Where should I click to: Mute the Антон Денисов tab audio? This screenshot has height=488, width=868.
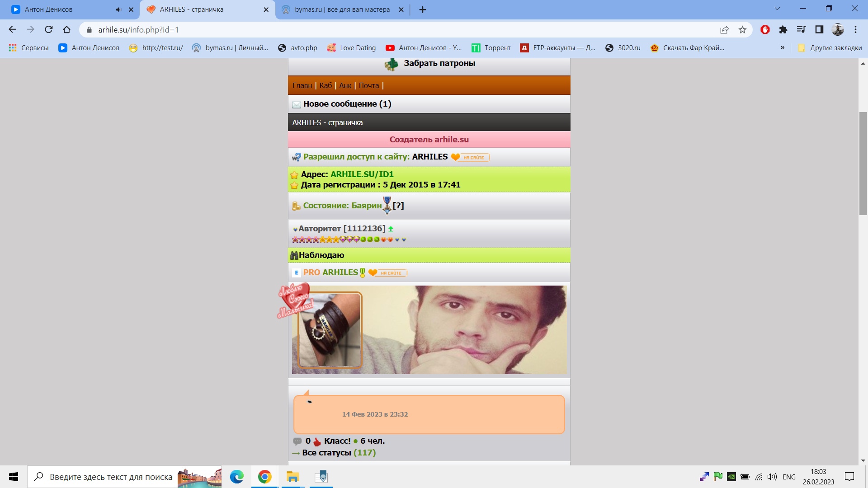click(x=118, y=9)
